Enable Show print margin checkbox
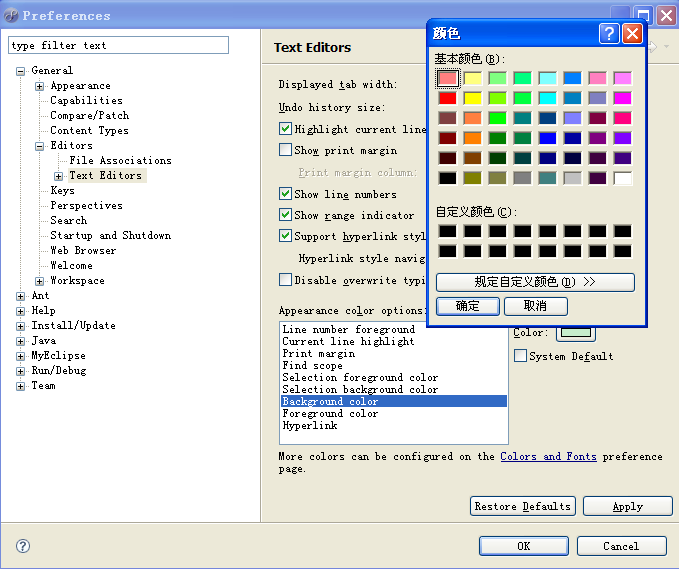679x569 pixels. tap(285, 150)
